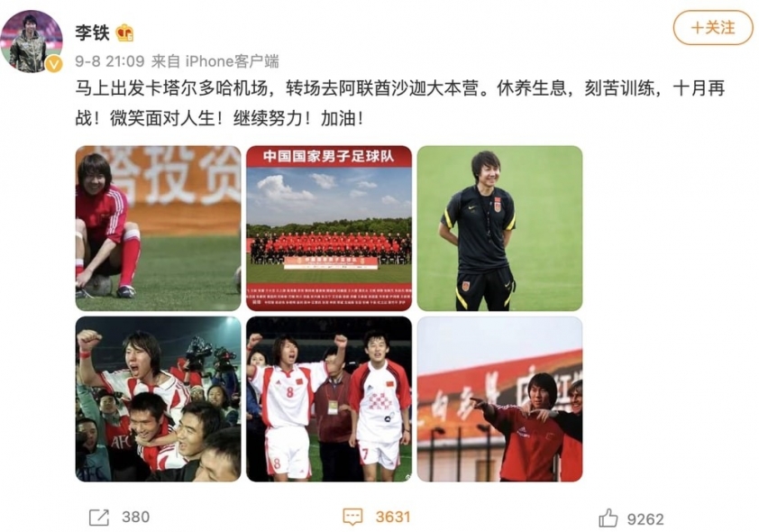Click the share/repost arrow icon
Viewport: 759px width, 532px height.
99,517
